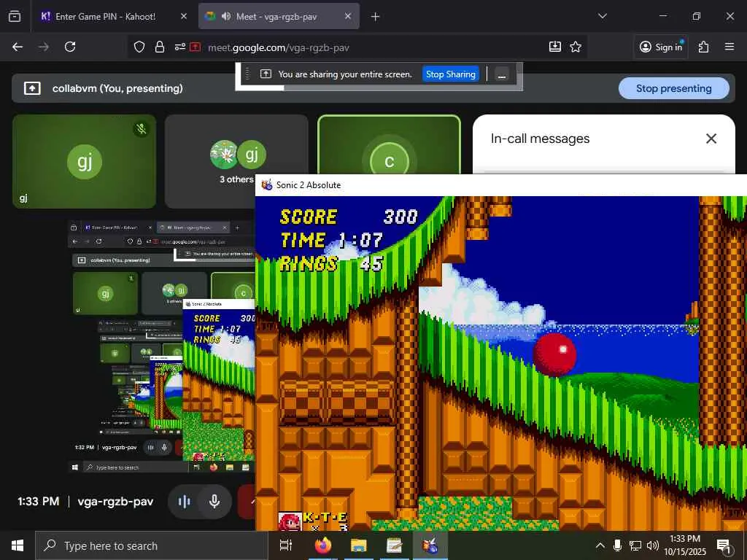This screenshot has height=560, width=747.
Task: Open the volume tray icon
Action: pyautogui.click(x=653, y=545)
